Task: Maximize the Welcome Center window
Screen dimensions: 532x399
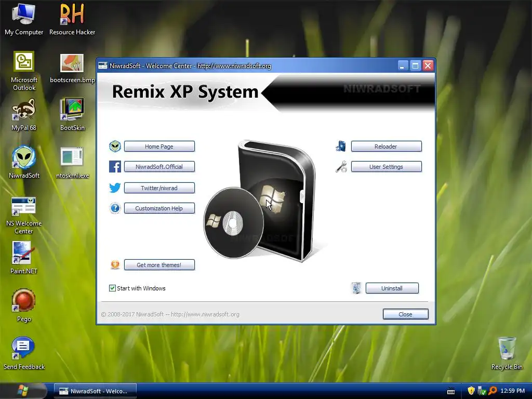Action: click(x=415, y=65)
